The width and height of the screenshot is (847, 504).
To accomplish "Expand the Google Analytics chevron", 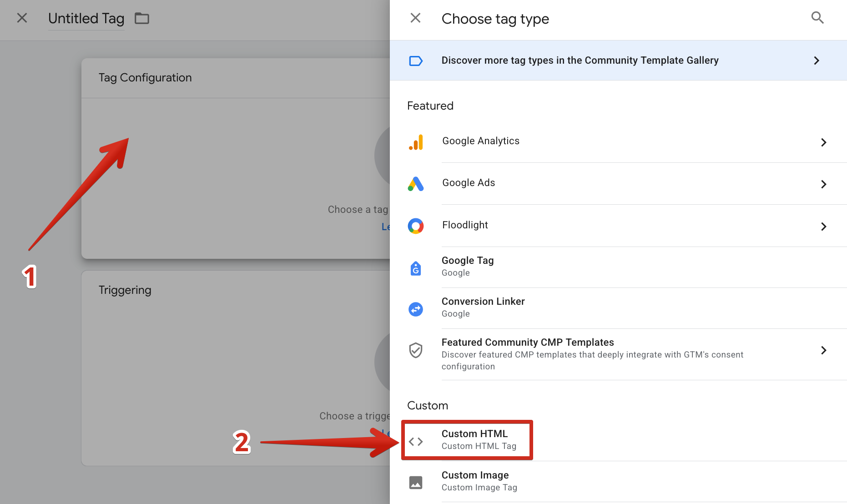I will tap(823, 142).
